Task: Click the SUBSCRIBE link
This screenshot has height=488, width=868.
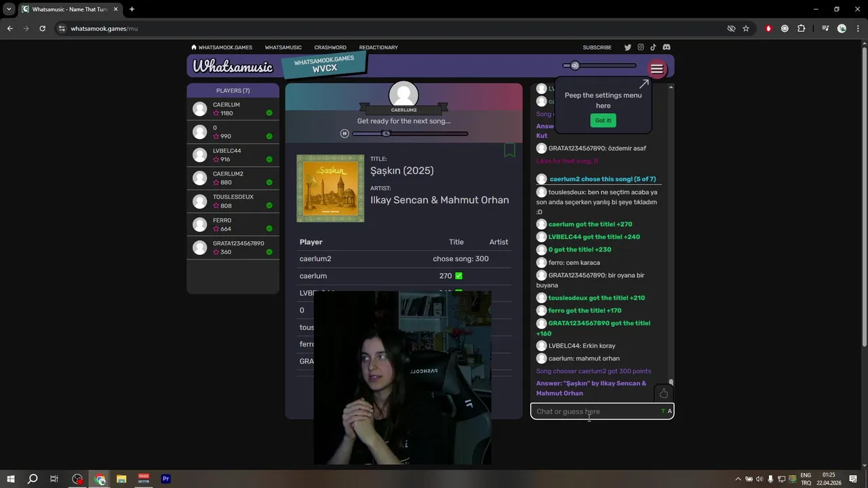Action: pos(597,47)
